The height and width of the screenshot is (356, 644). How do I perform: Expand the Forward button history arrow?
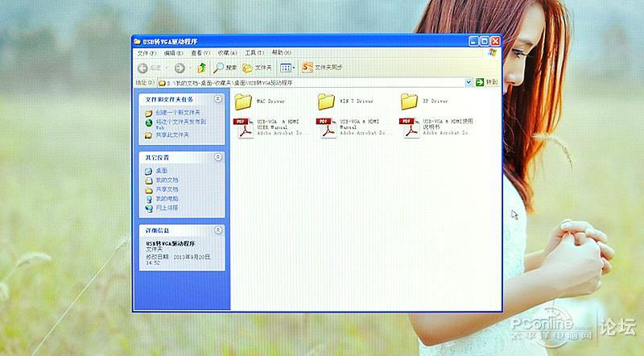191,68
